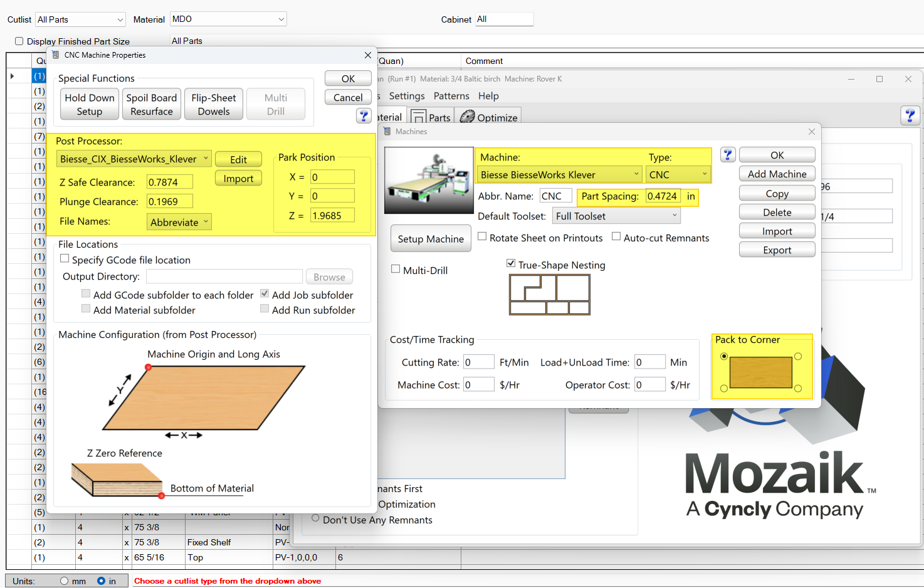
Task: Export the machine settings
Action: [777, 249]
